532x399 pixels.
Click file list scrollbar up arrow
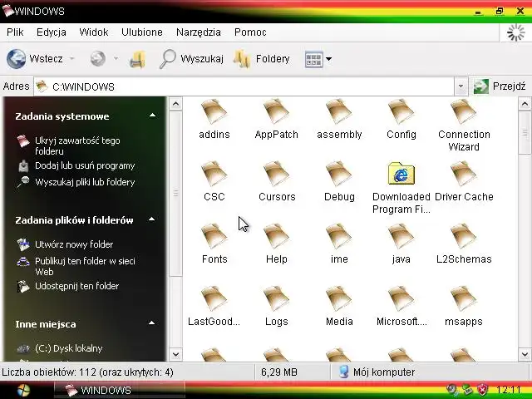525,103
